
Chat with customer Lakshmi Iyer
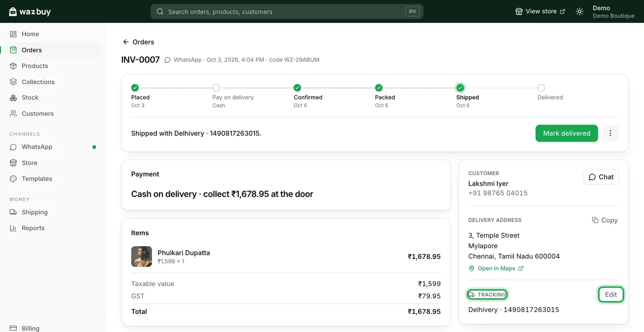tap(601, 177)
